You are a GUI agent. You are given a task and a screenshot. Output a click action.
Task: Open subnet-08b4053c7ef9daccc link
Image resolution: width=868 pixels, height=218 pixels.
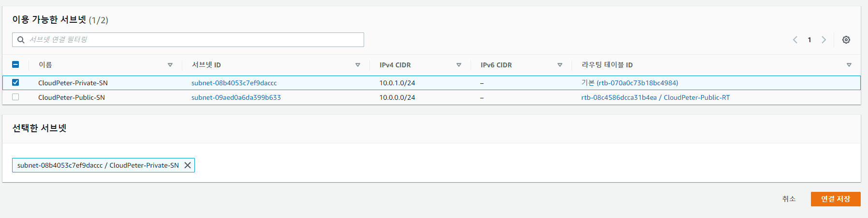click(x=234, y=83)
